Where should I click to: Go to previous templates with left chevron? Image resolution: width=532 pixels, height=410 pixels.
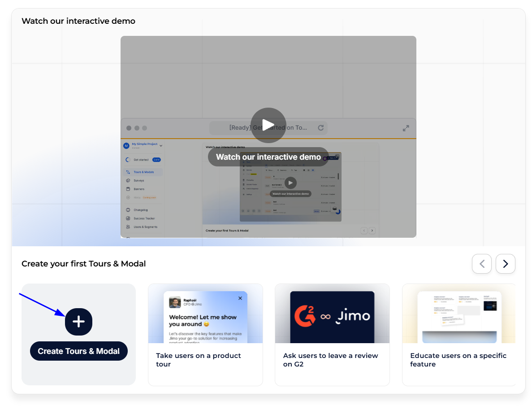point(481,264)
